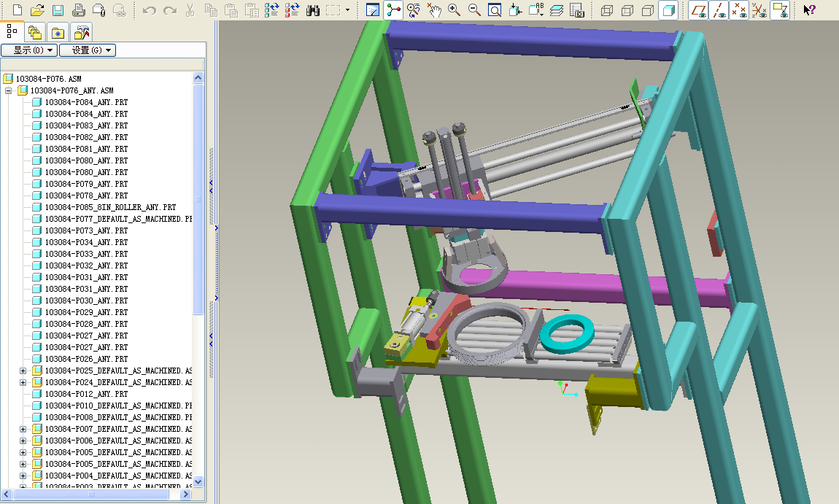Click the context help arrow icon
Screen dimensions: 839x504
click(x=809, y=9)
